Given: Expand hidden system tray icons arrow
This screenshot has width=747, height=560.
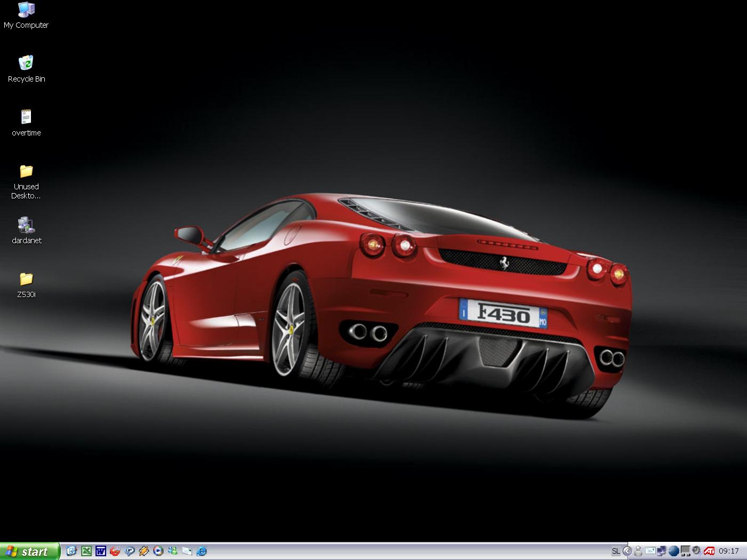Looking at the screenshot, I should pyautogui.click(x=627, y=551).
